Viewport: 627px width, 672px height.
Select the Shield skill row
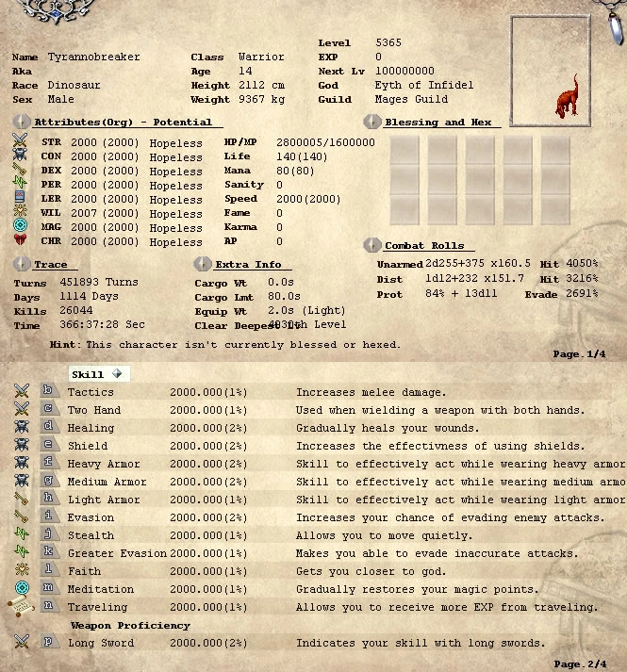283,446
